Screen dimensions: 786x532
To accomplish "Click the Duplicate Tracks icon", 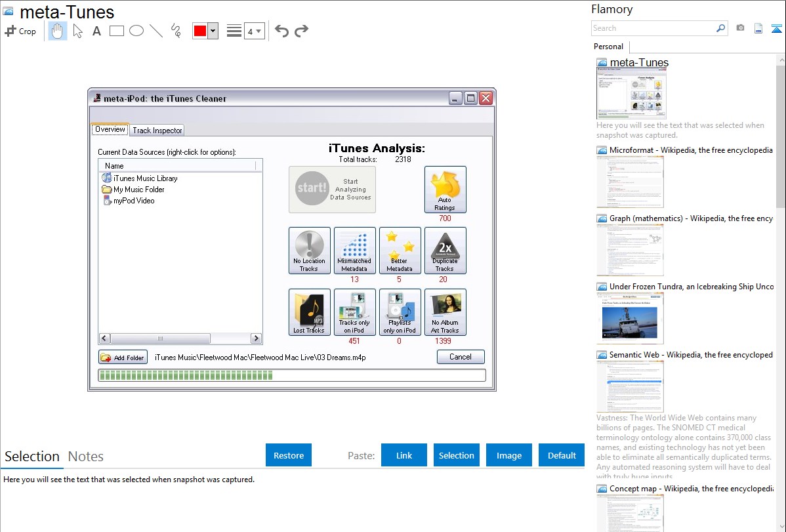I will click(x=445, y=251).
